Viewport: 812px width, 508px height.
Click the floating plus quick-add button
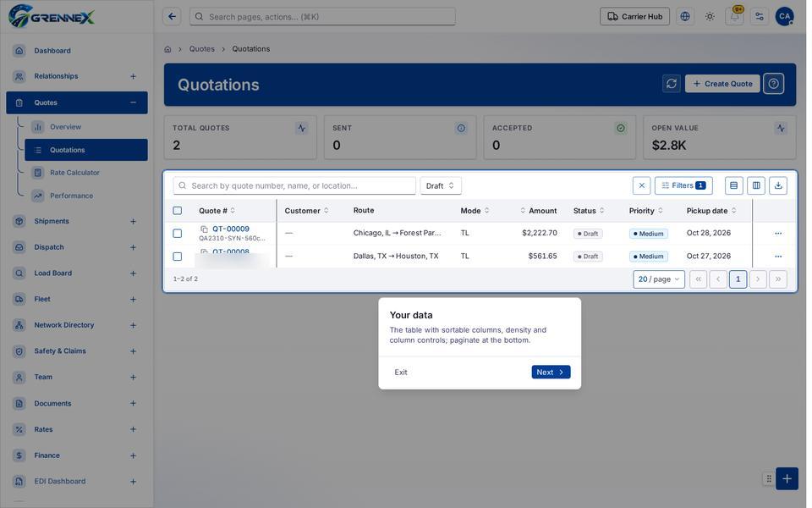(x=787, y=479)
